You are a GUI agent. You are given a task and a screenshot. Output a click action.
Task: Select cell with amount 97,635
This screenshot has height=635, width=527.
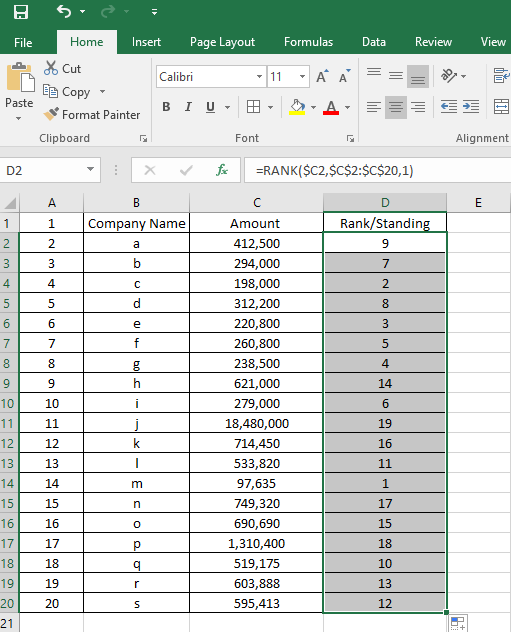click(x=256, y=484)
